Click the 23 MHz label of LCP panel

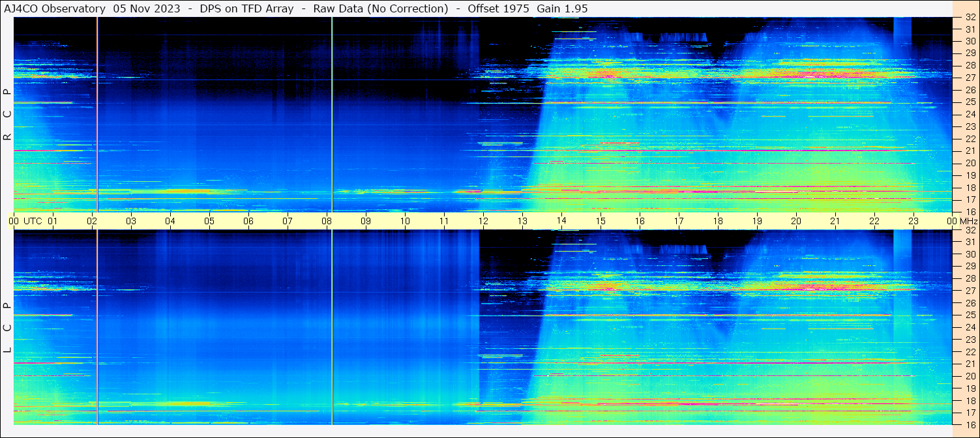970,340
